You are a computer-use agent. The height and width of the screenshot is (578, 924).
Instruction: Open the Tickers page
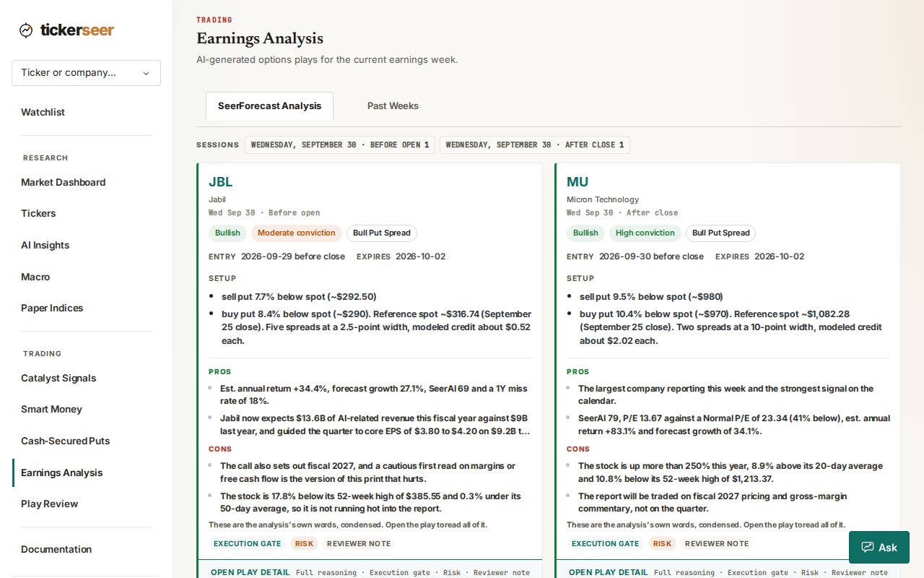[38, 213]
